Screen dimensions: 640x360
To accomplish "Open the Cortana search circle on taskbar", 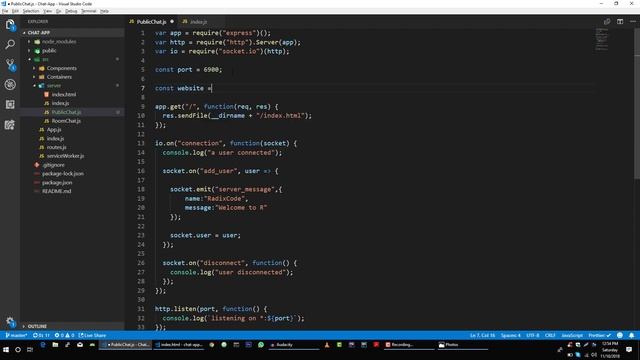I will pos(18,350).
